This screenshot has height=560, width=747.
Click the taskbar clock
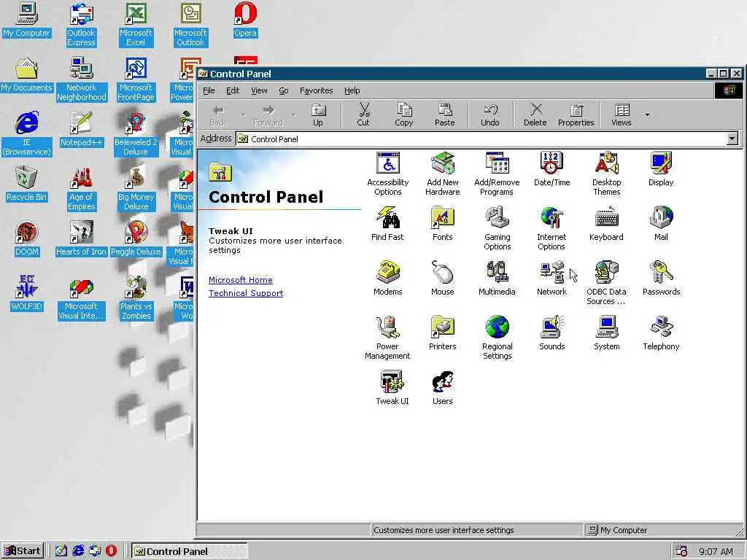click(716, 551)
